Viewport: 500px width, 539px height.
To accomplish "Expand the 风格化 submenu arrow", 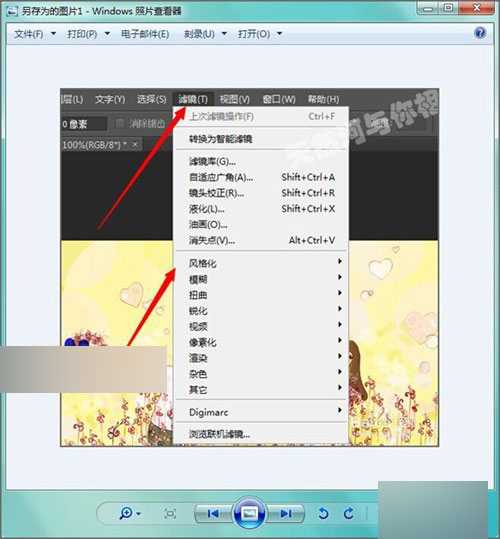I will pos(340,261).
